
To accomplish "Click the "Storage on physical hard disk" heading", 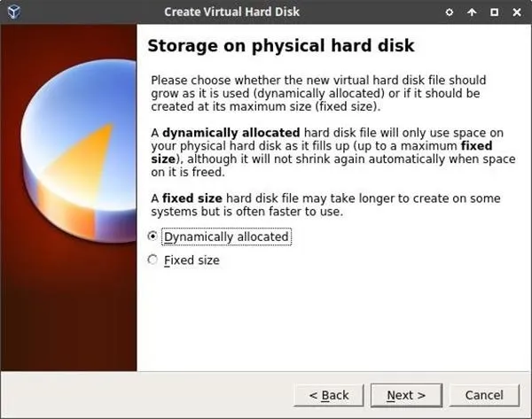I will (281, 46).
